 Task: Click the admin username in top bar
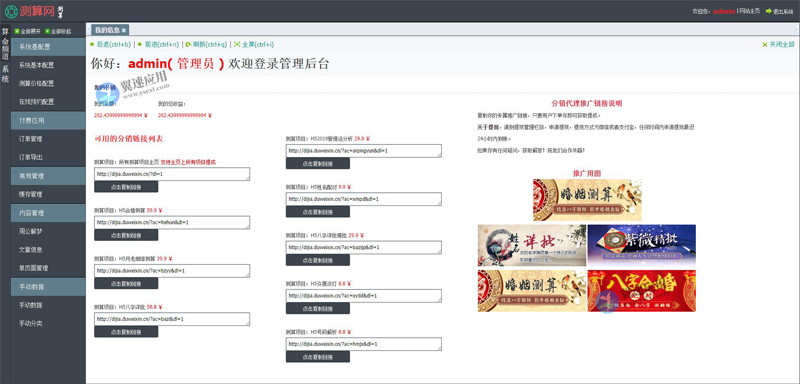pos(724,11)
